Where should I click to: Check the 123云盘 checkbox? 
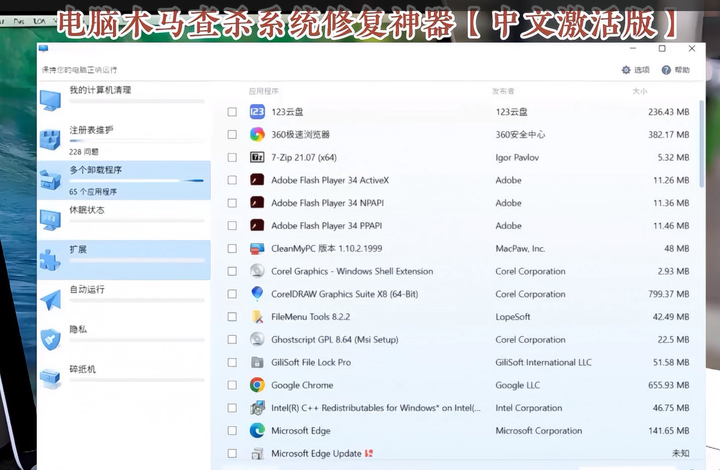pyautogui.click(x=232, y=112)
